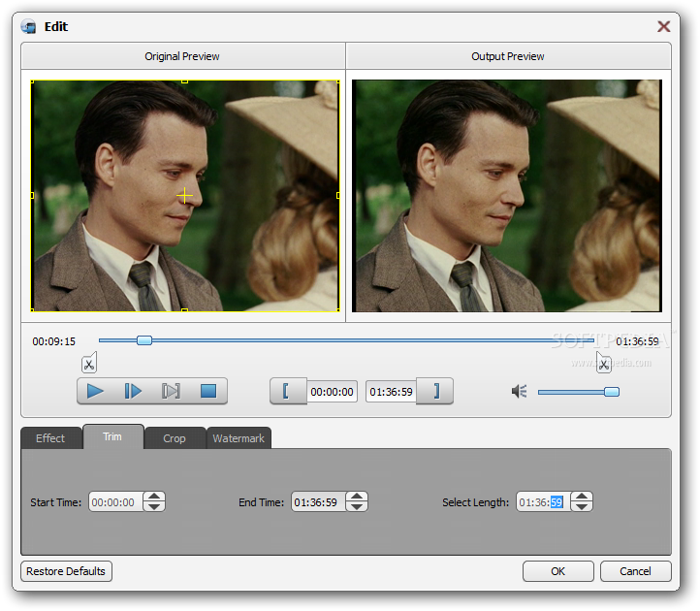Decrease Select Length with down arrow
Screen dimensions: 700x611
point(582,507)
